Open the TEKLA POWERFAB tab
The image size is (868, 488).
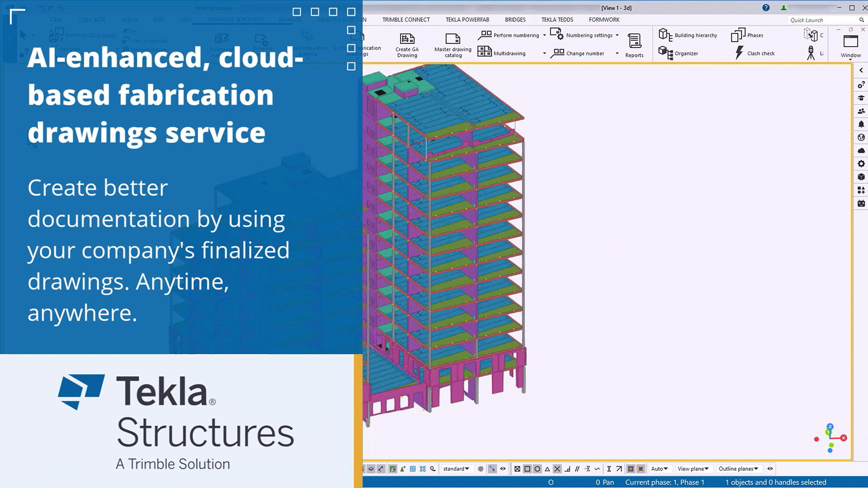[467, 20]
